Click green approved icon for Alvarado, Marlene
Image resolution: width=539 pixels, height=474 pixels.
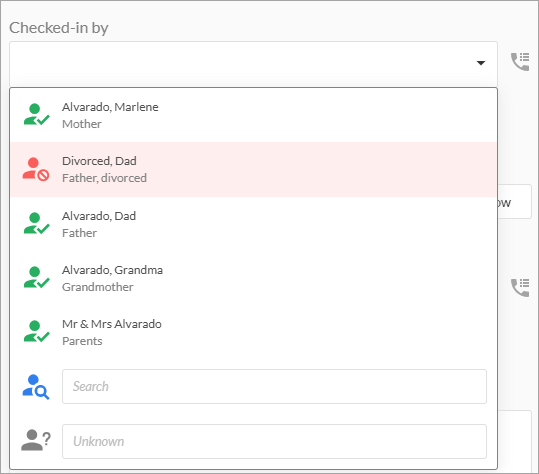point(36,114)
